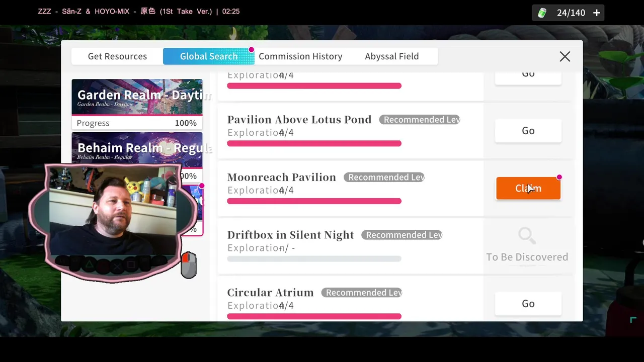
Task: Click the 24/140 battery charge counter
Action: click(x=571, y=13)
